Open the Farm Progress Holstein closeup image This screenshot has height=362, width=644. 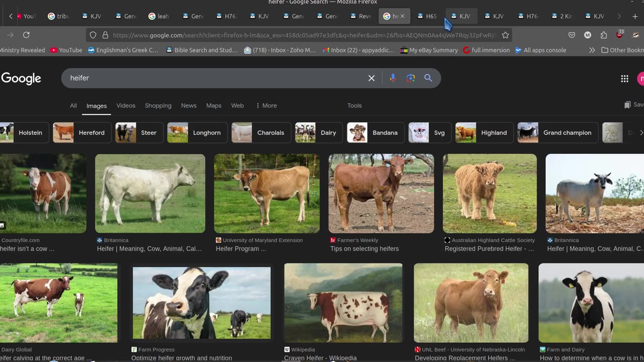[202, 303]
